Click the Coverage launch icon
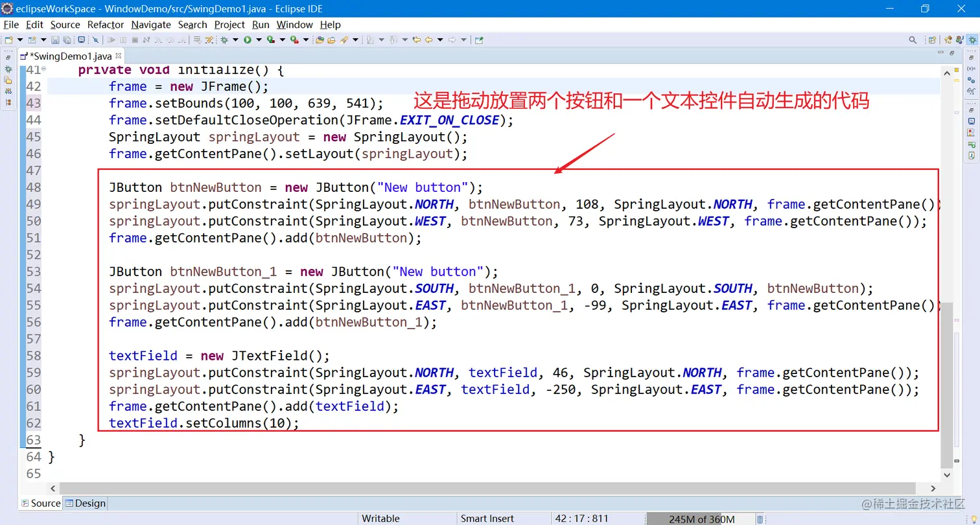The height and width of the screenshot is (525, 980). 271,40
